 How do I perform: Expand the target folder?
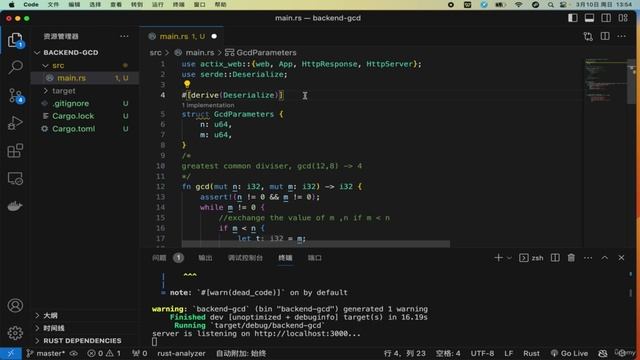45,91
